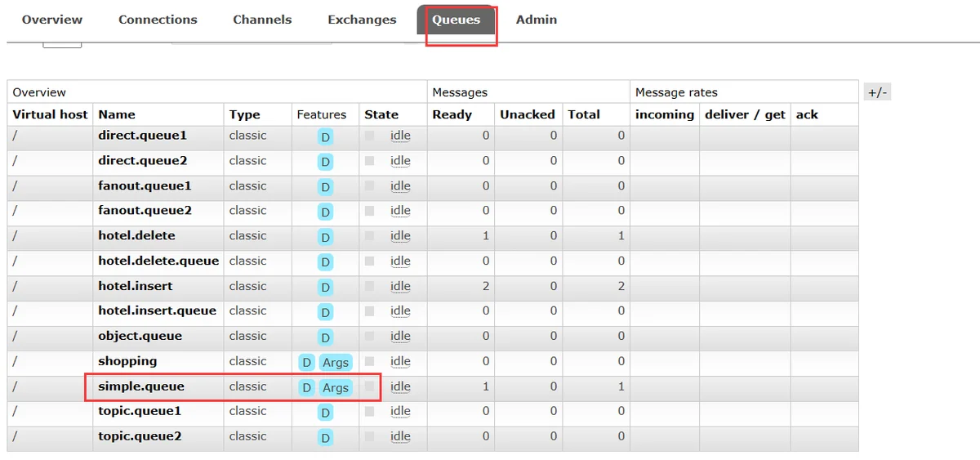Open the hotel.insert.queue queue

click(157, 311)
